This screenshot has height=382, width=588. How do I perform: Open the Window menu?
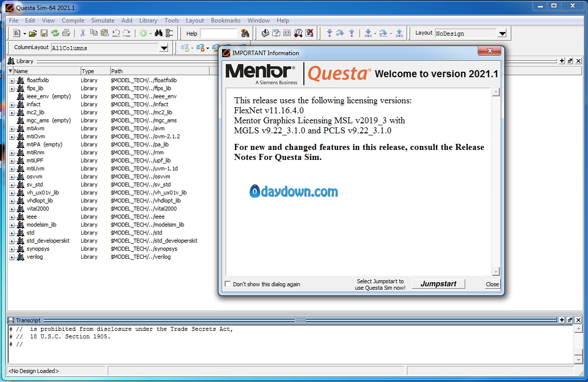258,20
